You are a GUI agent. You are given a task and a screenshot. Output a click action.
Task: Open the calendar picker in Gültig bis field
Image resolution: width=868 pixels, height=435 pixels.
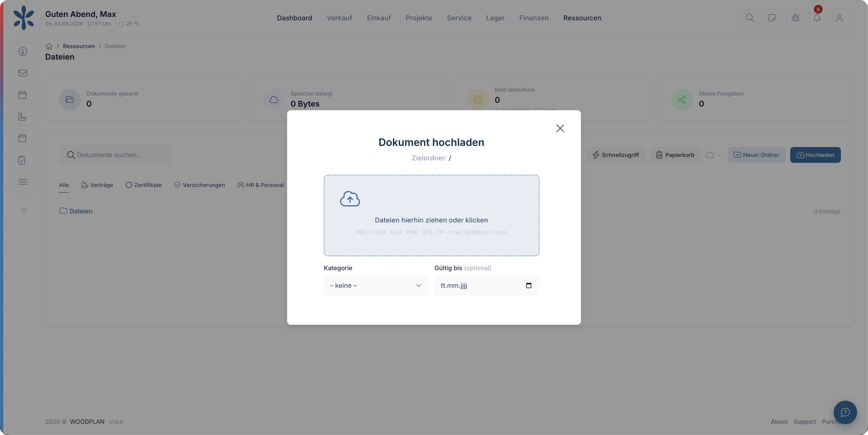coord(529,285)
